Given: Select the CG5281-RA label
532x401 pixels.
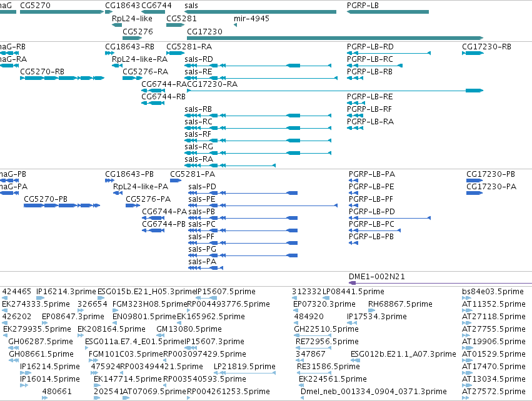Looking at the screenshot, I should pos(189,47).
